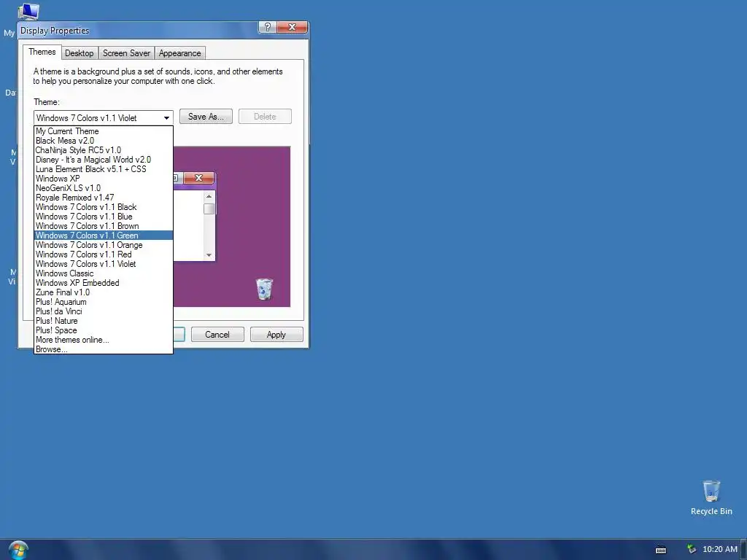Screen dimensions: 747x560
Task: Select Luna Element Black v5.1 + CSS
Action: (x=104, y=169)
